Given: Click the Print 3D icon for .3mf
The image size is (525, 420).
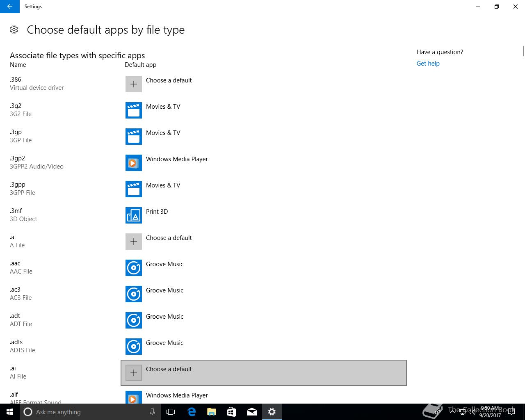Looking at the screenshot, I should click(134, 215).
